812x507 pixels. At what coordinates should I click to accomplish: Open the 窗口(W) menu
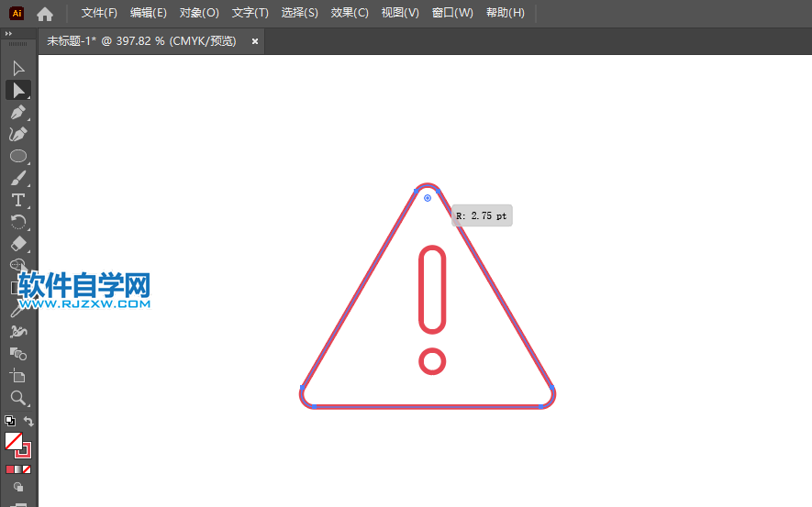tap(452, 13)
